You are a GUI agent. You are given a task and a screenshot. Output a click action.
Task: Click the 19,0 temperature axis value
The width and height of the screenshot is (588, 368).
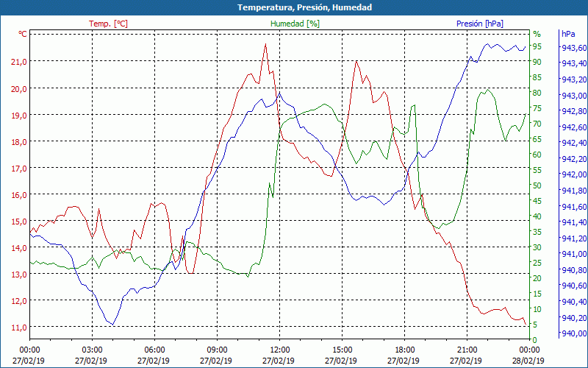pyautogui.click(x=19, y=116)
